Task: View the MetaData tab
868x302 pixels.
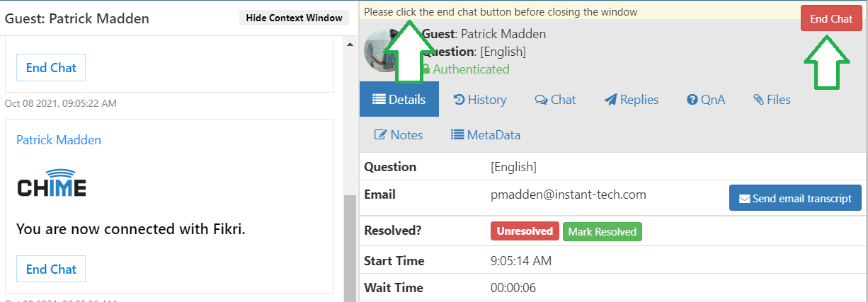Action: (x=486, y=135)
